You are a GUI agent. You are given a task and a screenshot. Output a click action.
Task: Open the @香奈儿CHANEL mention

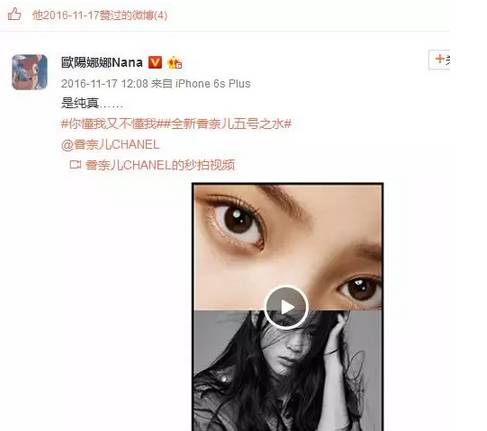(x=110, y=145)
